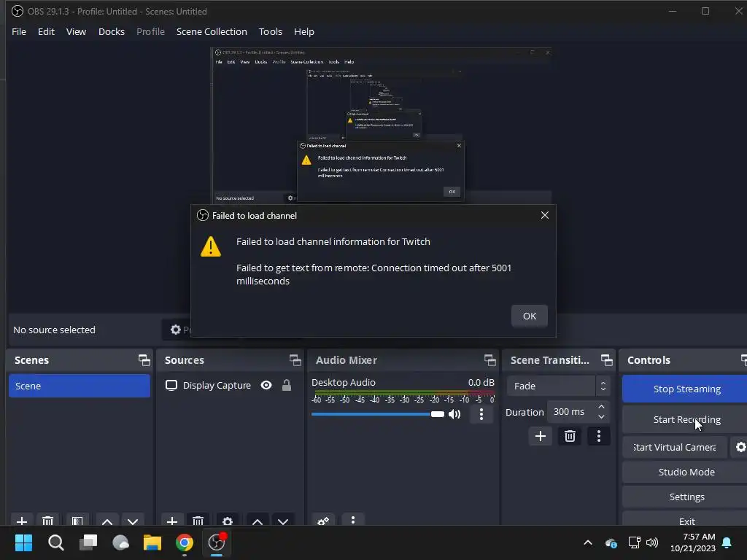This screenshot has height=560, width=747.
Task: Open the Tools menu
Action: 270,31
